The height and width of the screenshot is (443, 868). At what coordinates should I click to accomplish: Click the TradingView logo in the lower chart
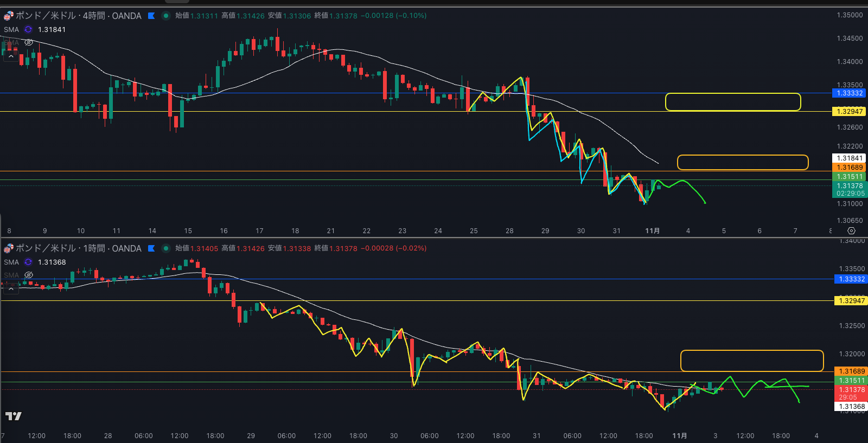13,416
